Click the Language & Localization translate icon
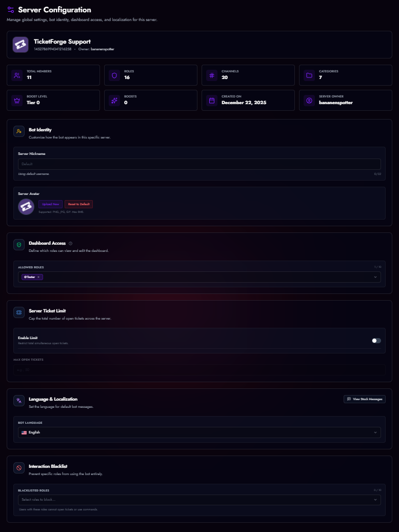 coord(19,400)
